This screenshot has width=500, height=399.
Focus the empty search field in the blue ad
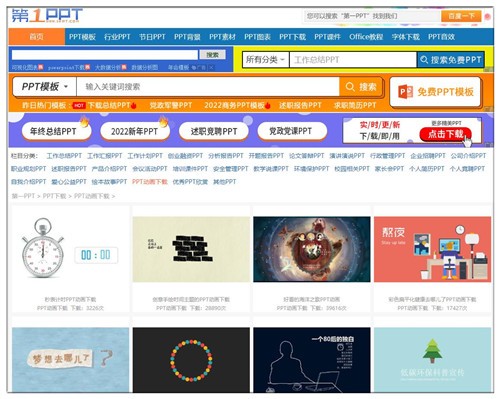[105, 55]
